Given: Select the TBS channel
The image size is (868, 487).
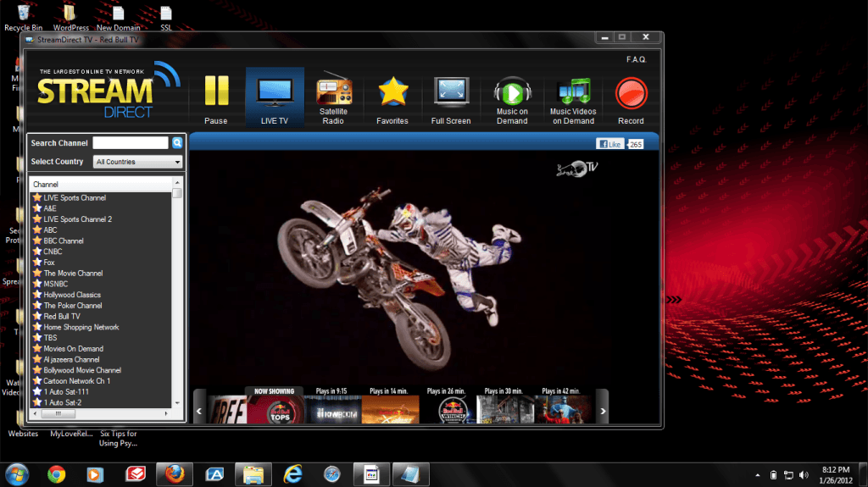Looking at the screenshot, I should tap(50, 338).
